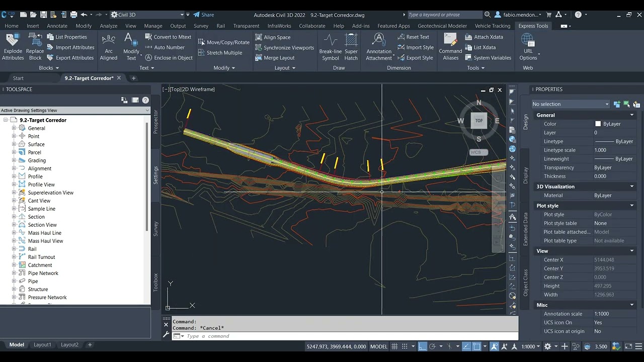This screenshot has height=362, width=644.
Task: Select the Replace Block tool
Action: [x=35, y=47]
